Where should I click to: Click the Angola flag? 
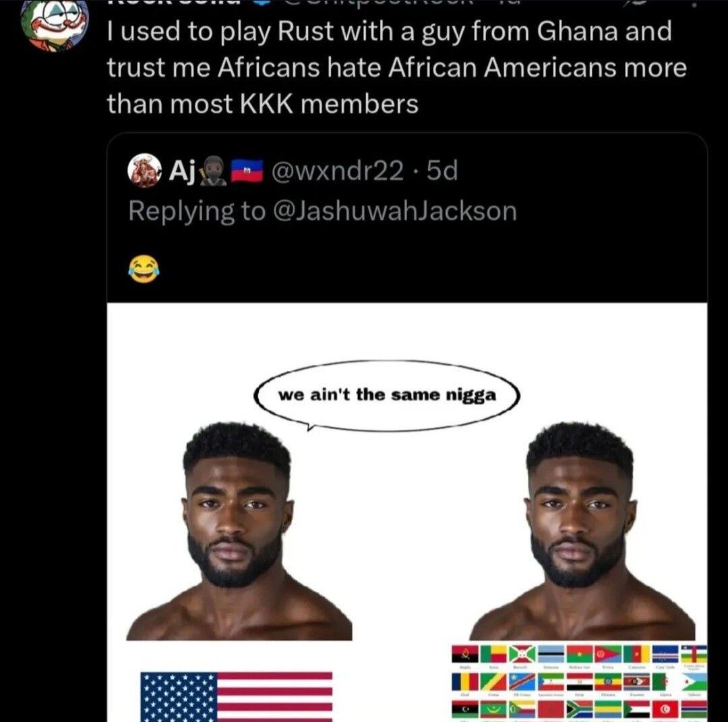click(465, 655)
